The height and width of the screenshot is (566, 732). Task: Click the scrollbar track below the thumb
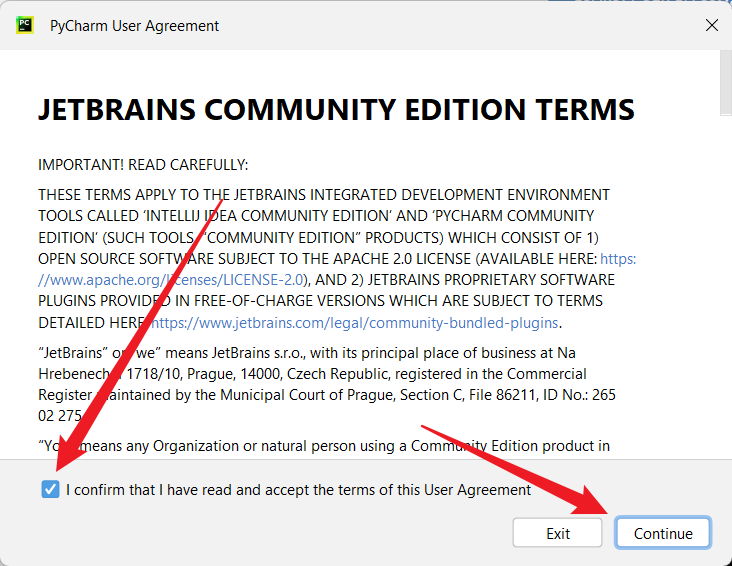(x=724, y=300)
